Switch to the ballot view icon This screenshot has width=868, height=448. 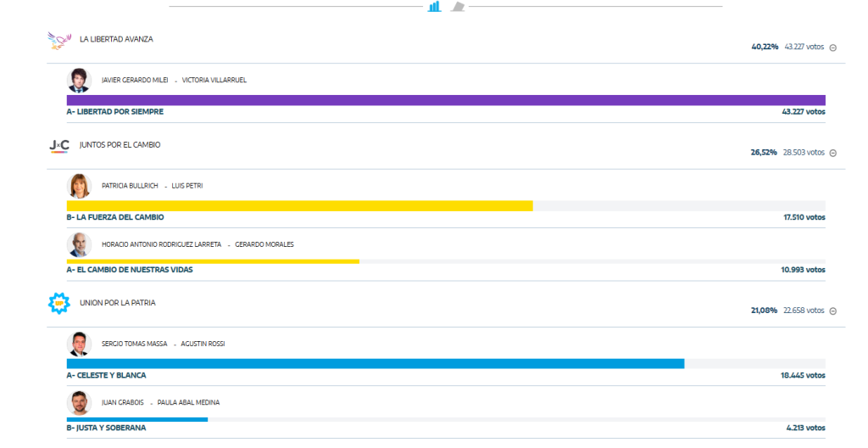457,7
